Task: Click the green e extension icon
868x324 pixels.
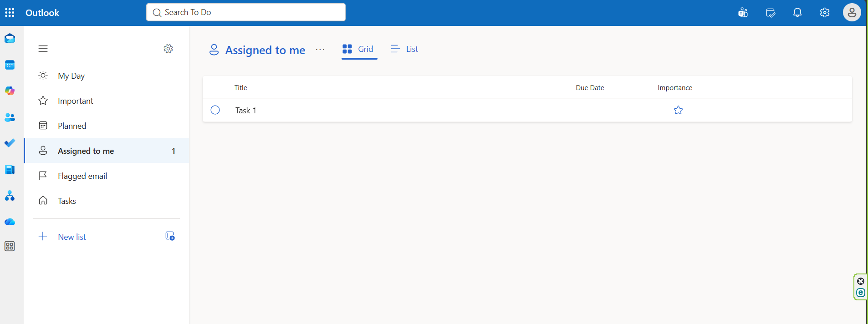Action: click(861, 293)
